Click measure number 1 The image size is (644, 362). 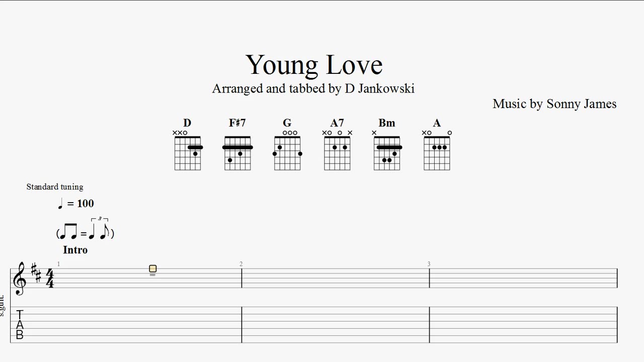58,264
